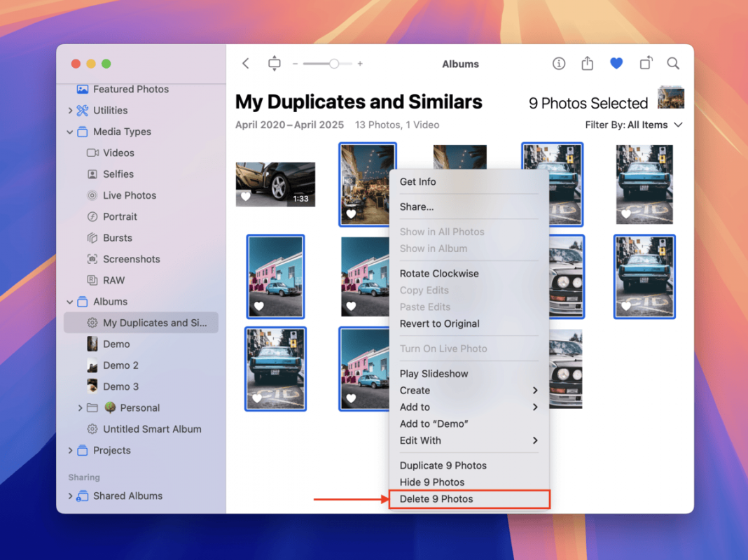The width and height of the screenshot is (748, 560).
Task: Select the Screenshots item in the sidebar
Action: (x=130, y=259)
